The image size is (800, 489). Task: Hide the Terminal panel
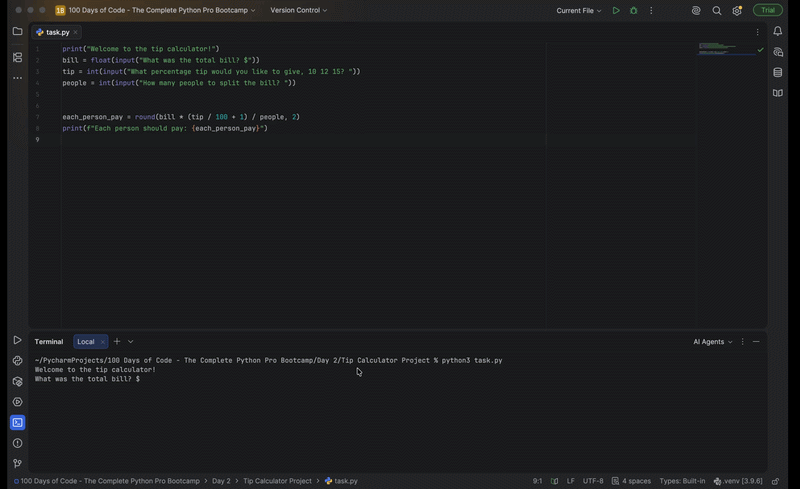(756, 341)
